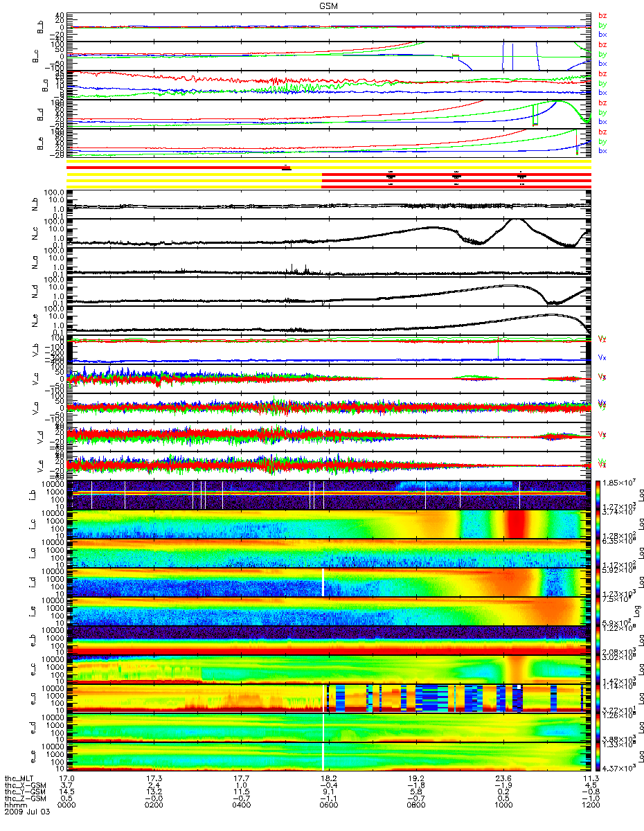Click the color bar beside the e_a spectrogram
Screen dimensions: 644x831
coord(599,698)
